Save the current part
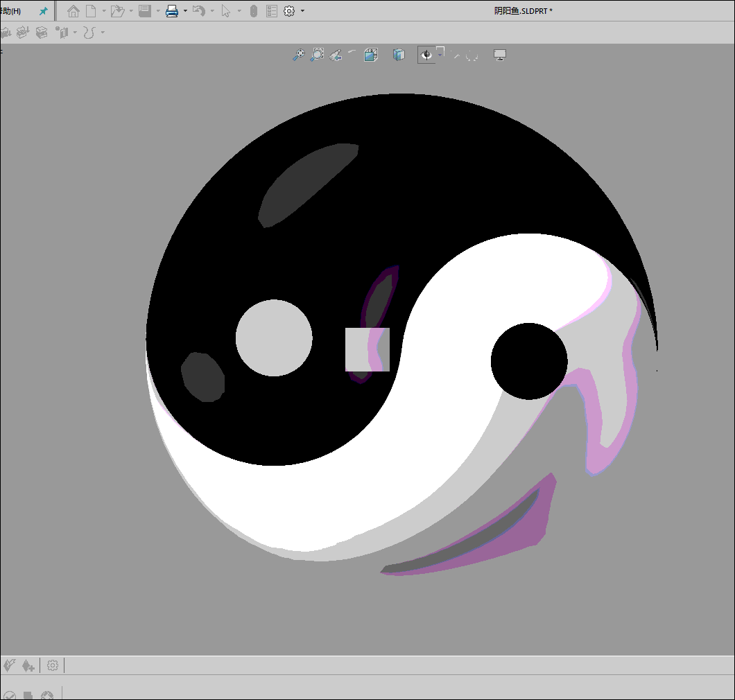The height and width of the screenshot is (700, 735). click(x=144, y=11)
